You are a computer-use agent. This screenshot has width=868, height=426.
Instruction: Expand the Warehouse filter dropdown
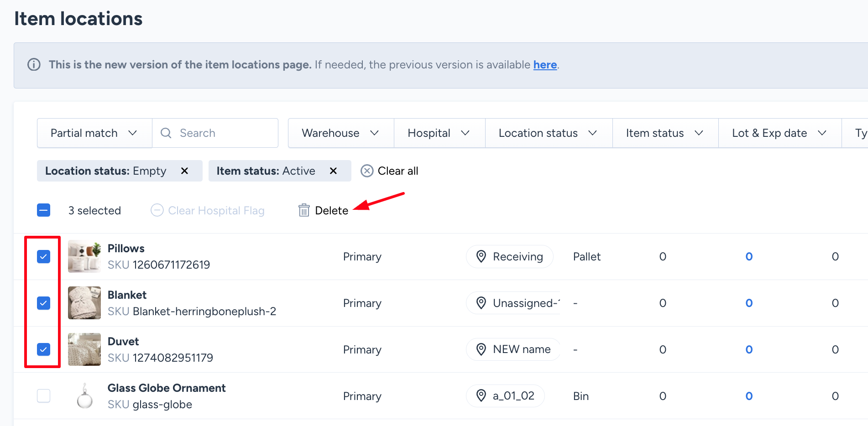point(341,133)
